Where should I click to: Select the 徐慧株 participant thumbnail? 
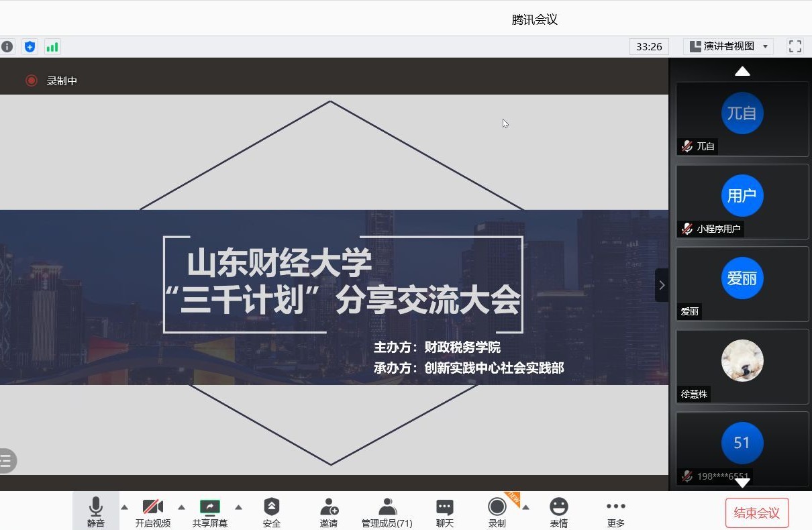[x=742, y=366]
